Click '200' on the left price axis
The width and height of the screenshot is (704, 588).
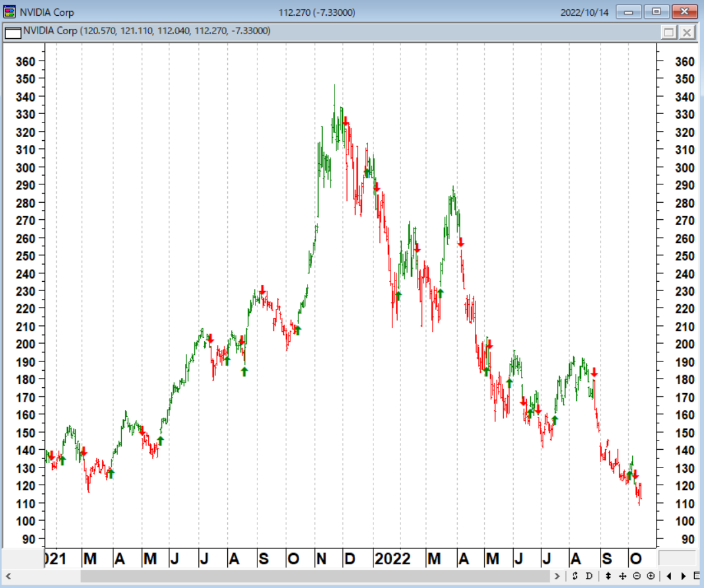(x=26, y=344)
